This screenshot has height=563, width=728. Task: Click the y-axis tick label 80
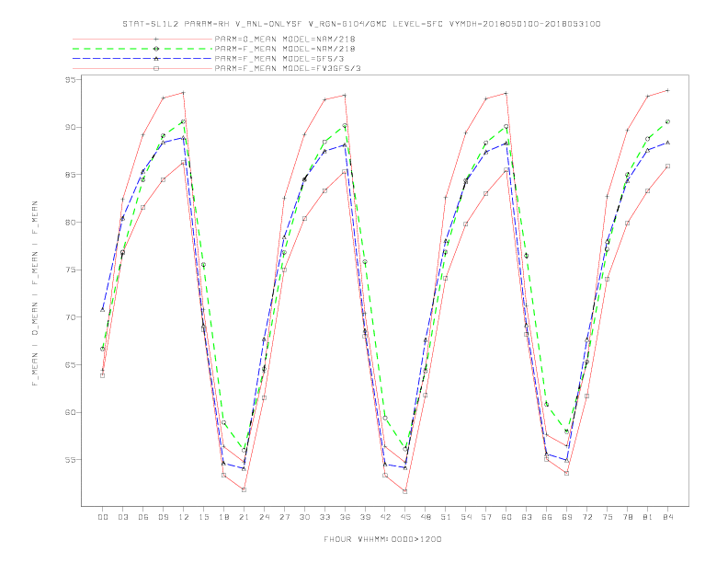coord(70,222)
